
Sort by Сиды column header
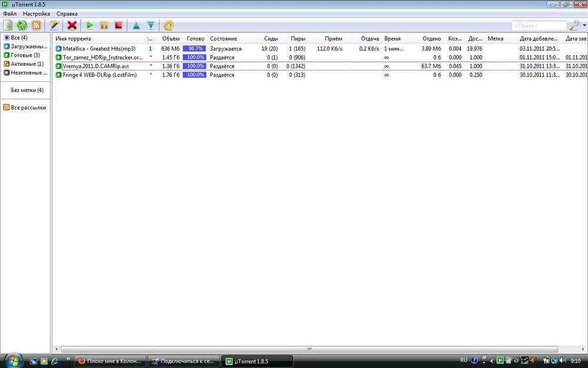point(270,39)
